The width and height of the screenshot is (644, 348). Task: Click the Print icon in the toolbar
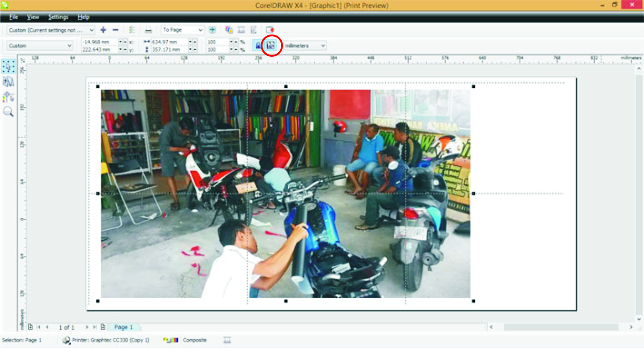click(148, 30)
